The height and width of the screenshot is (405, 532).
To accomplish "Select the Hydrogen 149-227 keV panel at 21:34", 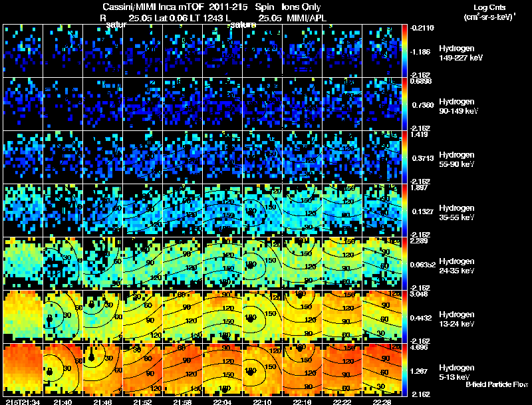I will pyautogui.click(x=23, y=51).
